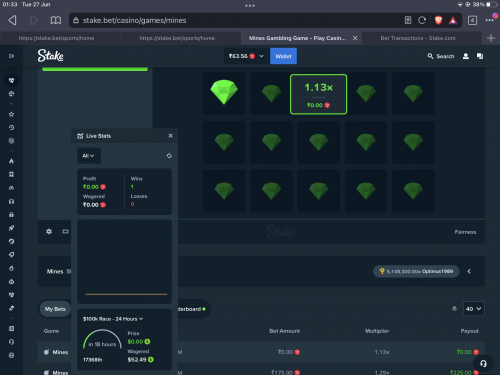
Task: Open Mines bet row with 1.13x multiplier
Action: point(261,352)
